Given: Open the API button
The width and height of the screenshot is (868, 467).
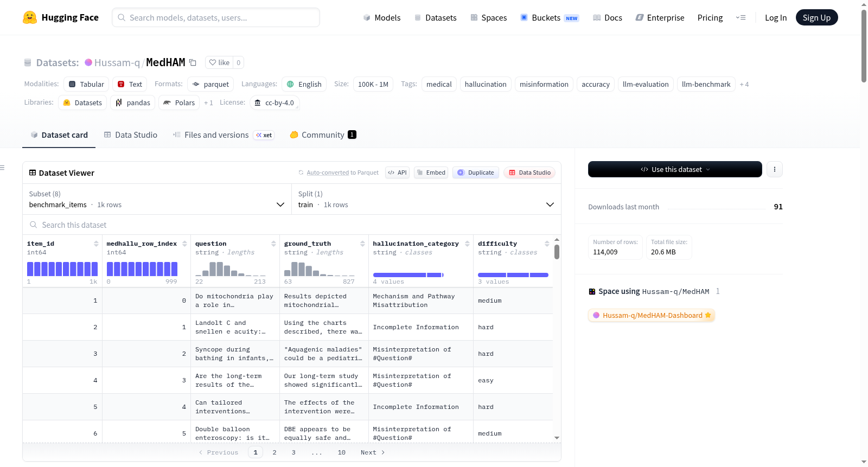Looking at the screenshot, I should click(397, 172).
